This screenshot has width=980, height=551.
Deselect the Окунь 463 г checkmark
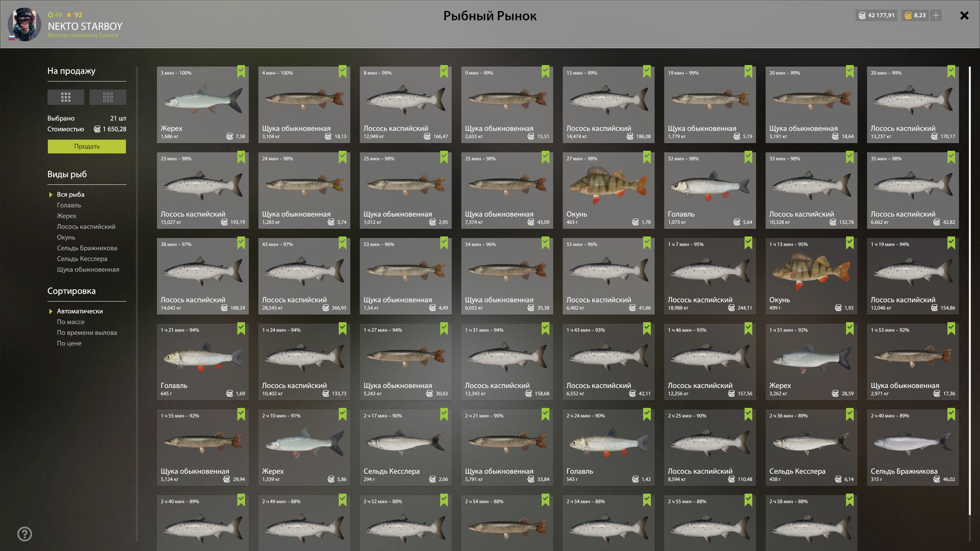click(647, 157)
